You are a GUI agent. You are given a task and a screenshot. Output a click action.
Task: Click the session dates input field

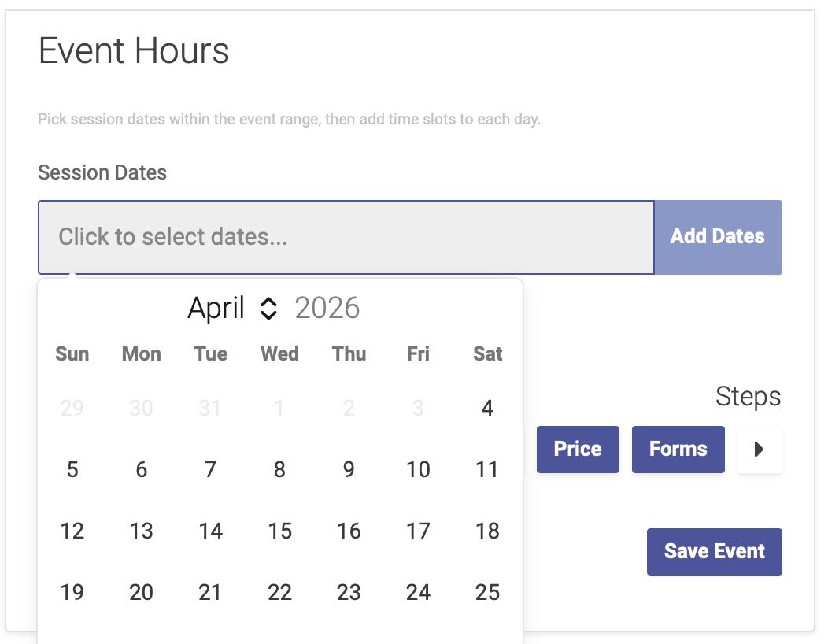click(346, 236)
